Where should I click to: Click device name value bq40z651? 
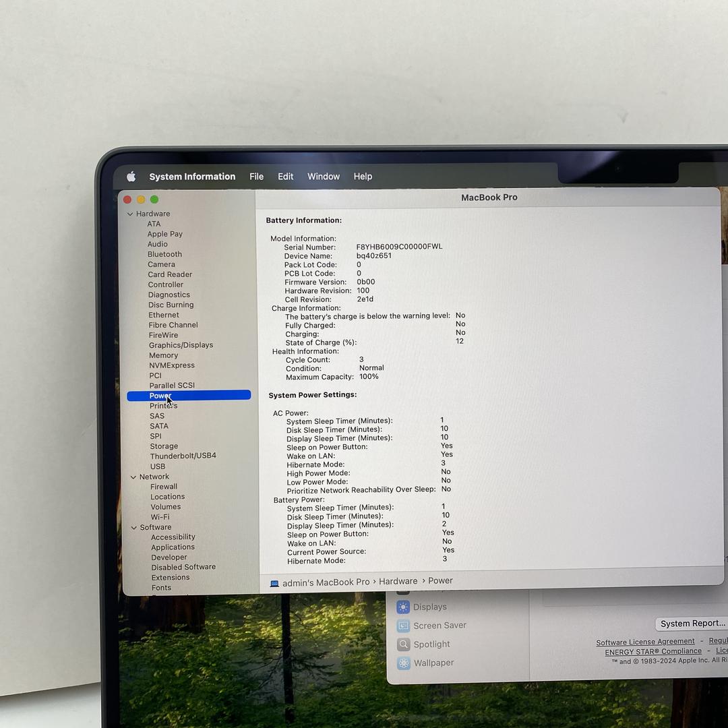tap(373, 256)
